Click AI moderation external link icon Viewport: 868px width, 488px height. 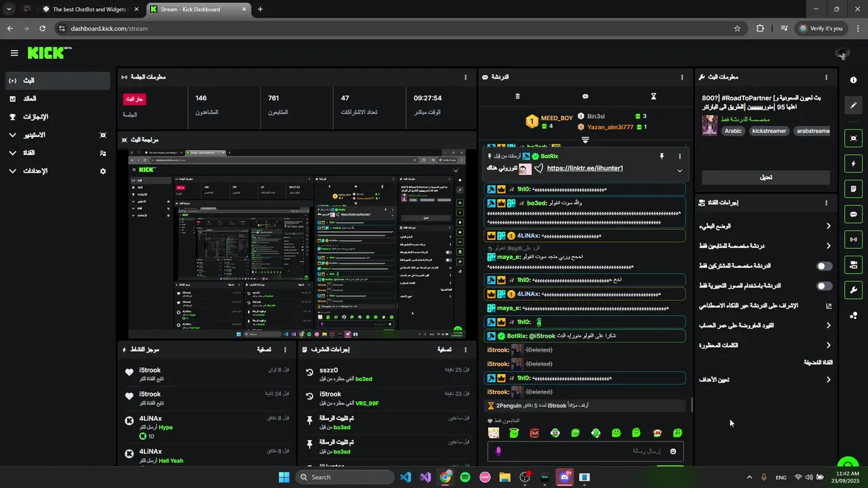[829, 306]
